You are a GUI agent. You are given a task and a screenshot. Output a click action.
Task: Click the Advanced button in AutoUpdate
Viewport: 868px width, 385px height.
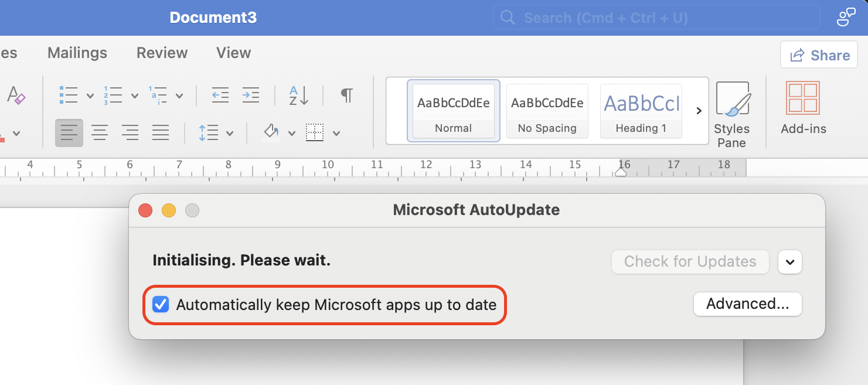click(x=748, y=304)
